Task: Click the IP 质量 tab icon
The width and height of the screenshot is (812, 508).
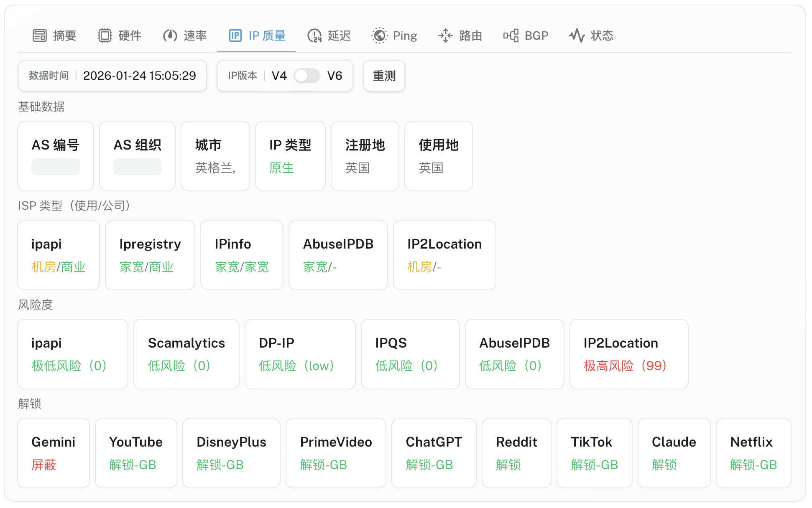Action: (x=235, y=36)
